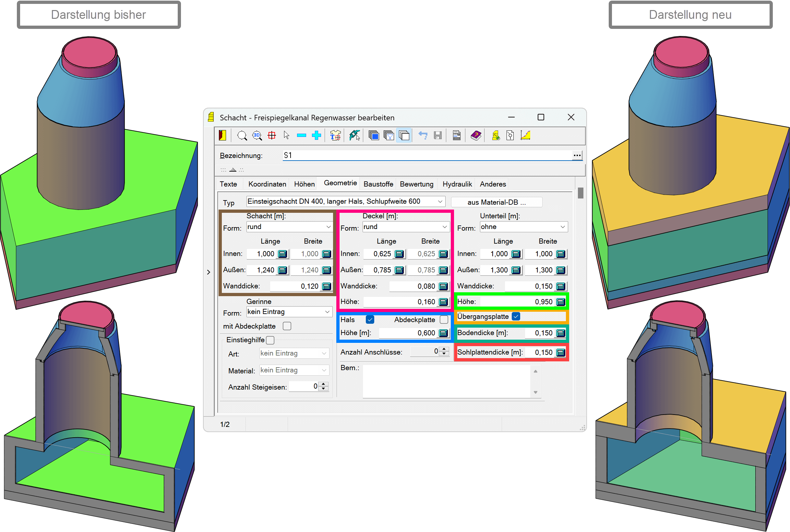
Task: Uncheck the Hals checkbox
Action: tap(370, 320)
